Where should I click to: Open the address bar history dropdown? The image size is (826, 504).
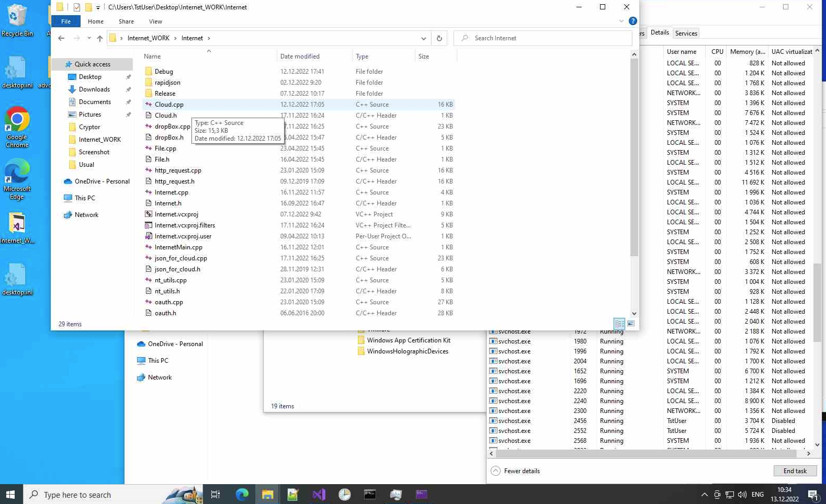pos(423,38)
